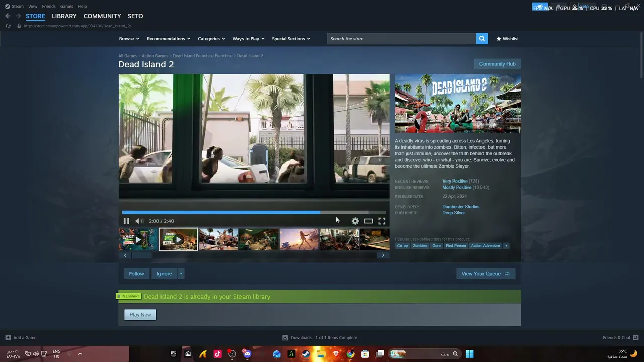Expand the Recommendations dropdown
The width and height of the screenshot is (644, 362).
[x=169, y=39]
